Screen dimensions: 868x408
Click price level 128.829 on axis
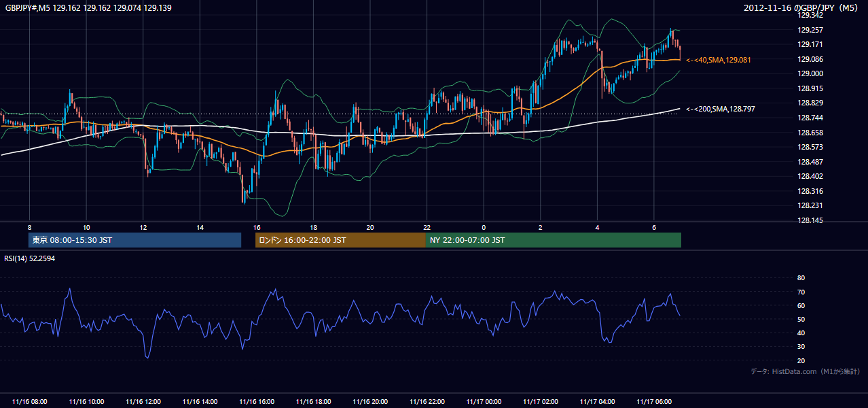coord(811,103)
